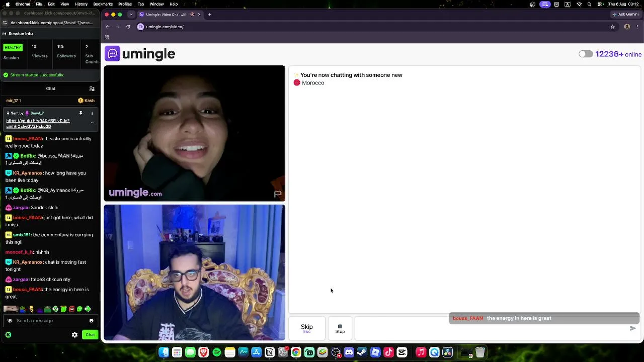Stop the current Umingle video chat

(340, 328)
